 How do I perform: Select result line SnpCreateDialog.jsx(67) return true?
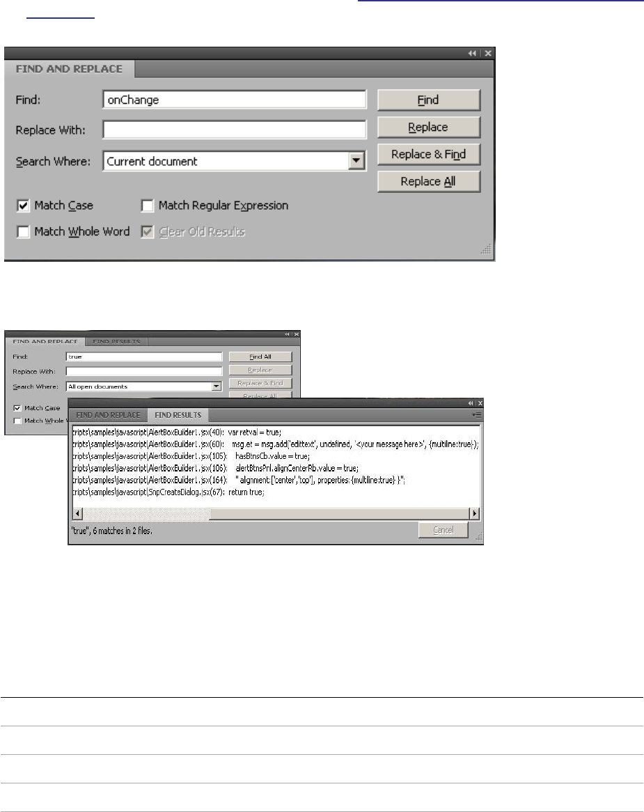tap(168, 492)
